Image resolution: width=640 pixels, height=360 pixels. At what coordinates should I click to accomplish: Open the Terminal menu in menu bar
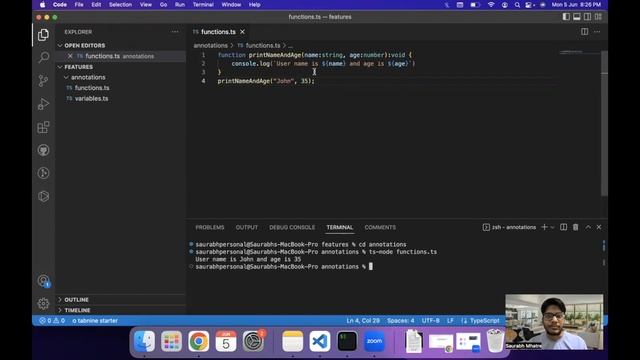pyautogui.click(x=203, y=4)
